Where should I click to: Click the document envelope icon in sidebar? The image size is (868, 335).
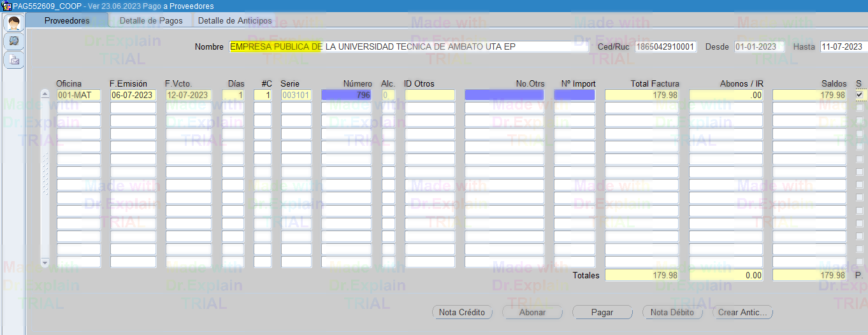point(13,61)
